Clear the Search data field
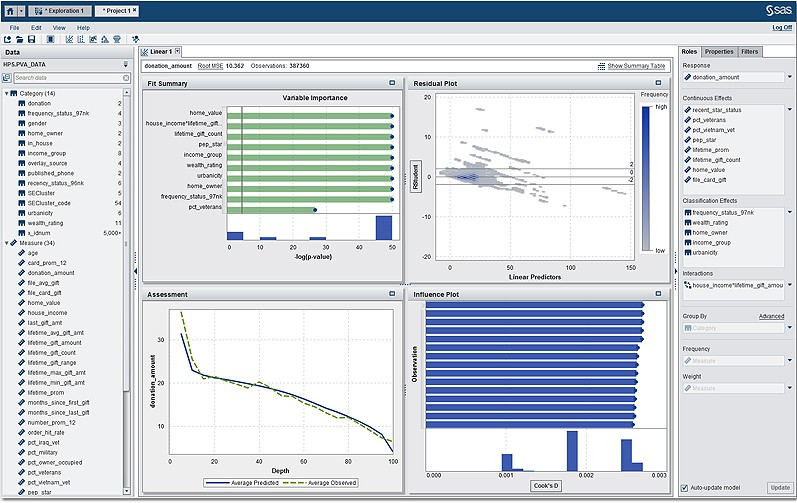The image size is (797, 503). 125,77
